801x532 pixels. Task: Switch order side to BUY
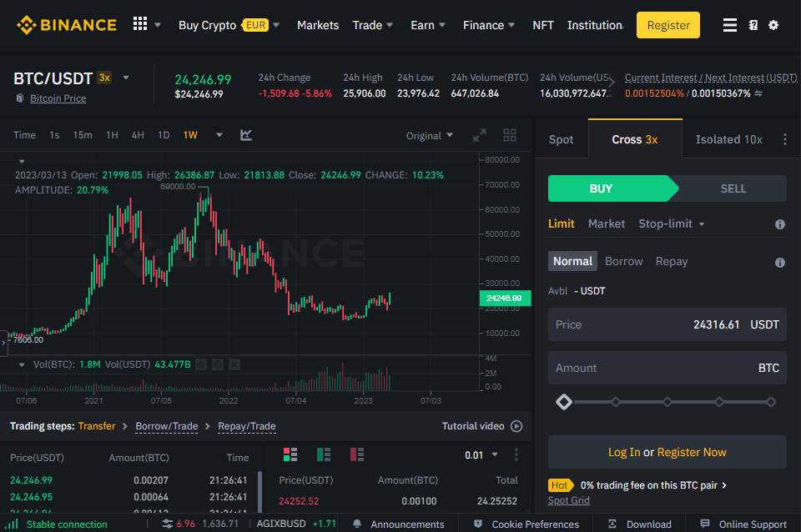point(613,188)
